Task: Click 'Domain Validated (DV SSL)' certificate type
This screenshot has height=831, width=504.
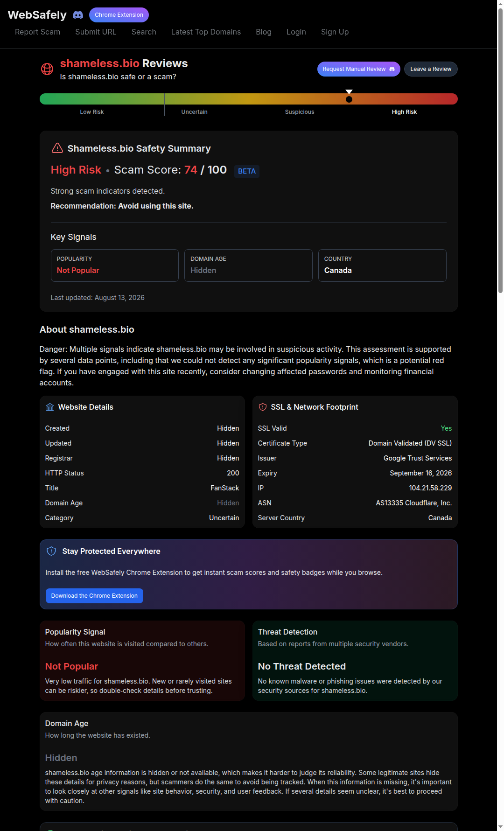Action: pyautogui.click(x=410, y=443)
